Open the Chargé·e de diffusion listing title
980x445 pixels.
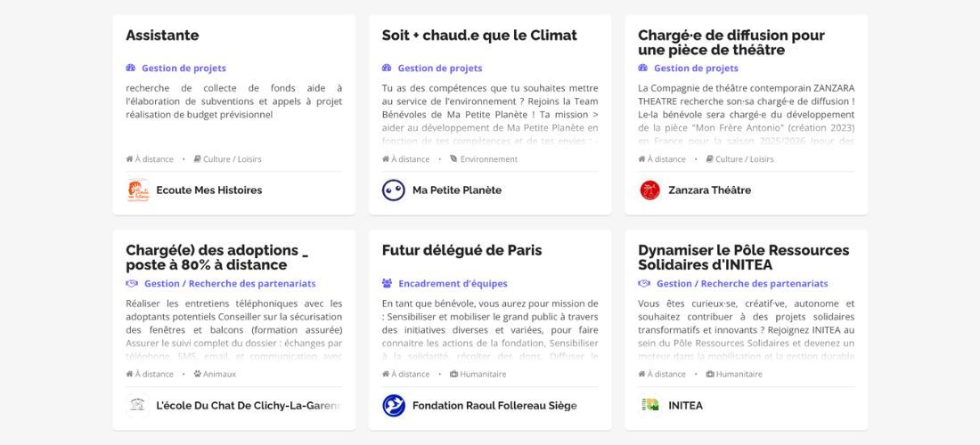[731, 43]
